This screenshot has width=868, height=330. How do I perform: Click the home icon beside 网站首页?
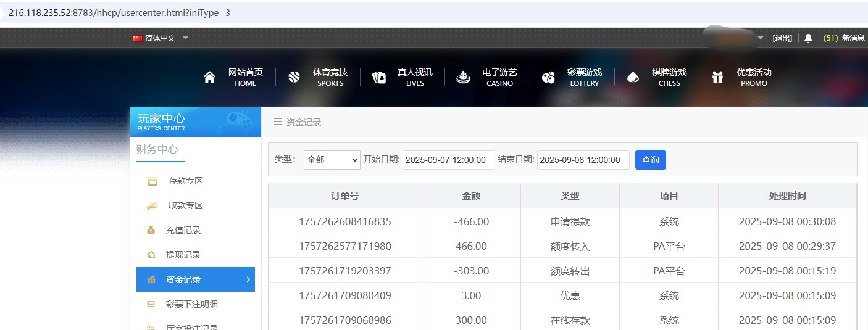click(209, 78)
